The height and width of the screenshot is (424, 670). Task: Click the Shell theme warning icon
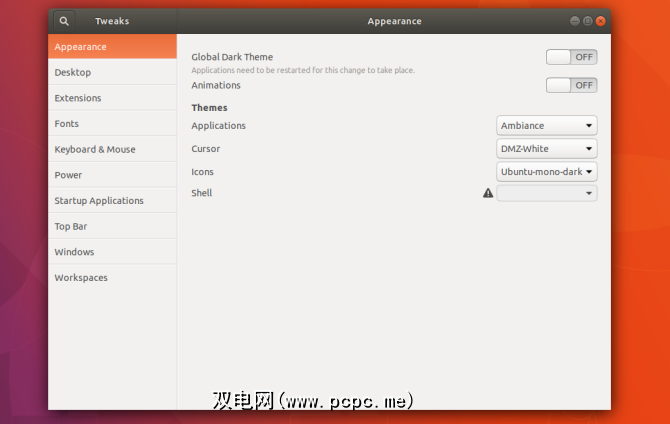coord(488,193)
